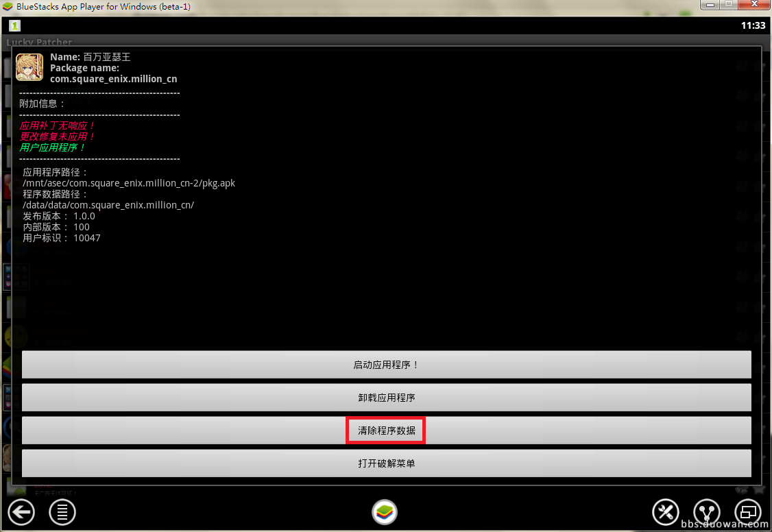
Task: Uninstall the app via 卸载应用程序
Action: 387,398
